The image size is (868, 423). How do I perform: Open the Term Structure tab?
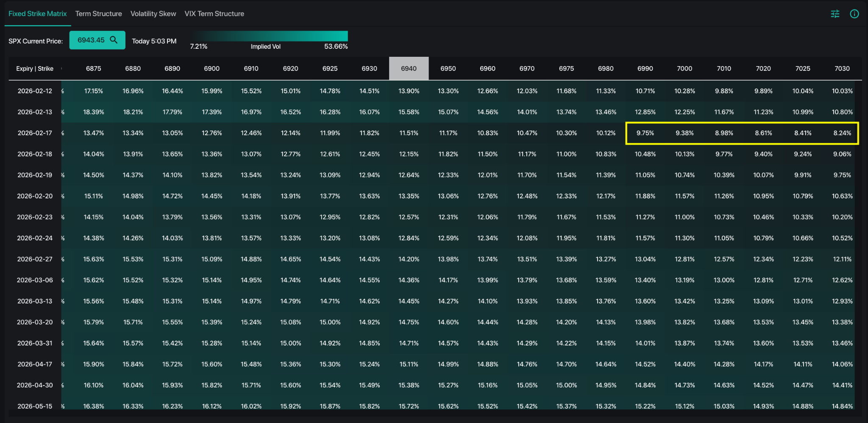(98, 14)
